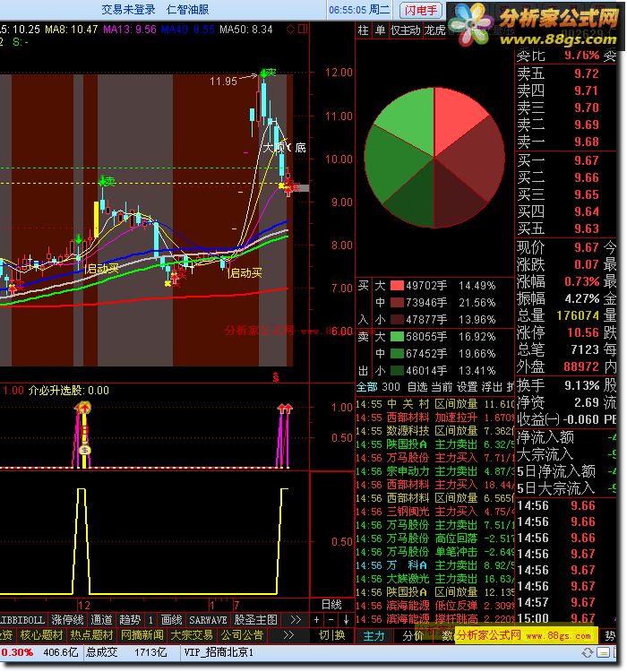Click the 仁智油服 stock name in title bar
The width and height of the screenshot is (627, 672).
(x=188, y=10)
